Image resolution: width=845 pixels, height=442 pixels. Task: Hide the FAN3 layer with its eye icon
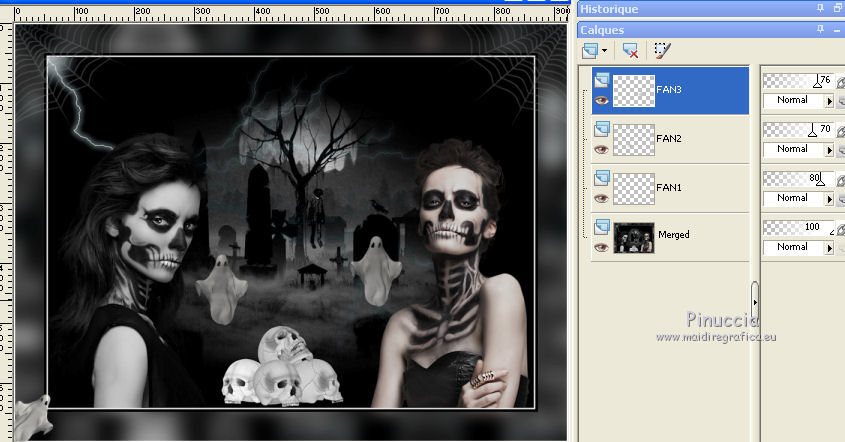pyautogui.click(x=601, y=101)
